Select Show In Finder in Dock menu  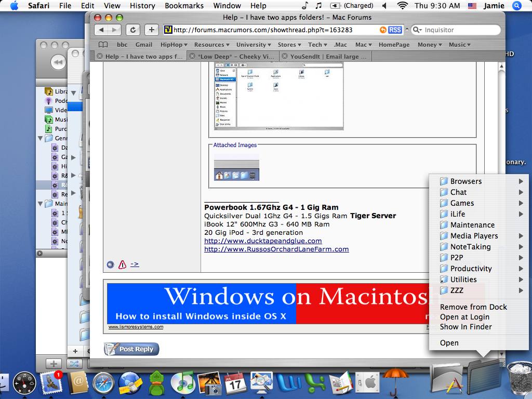tap(466, 326)
